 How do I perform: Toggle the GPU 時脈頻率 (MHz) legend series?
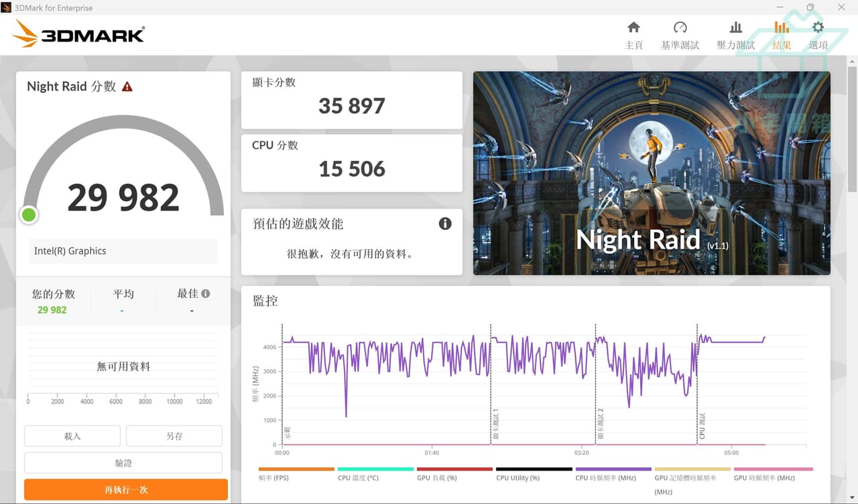(x=773, y=475)
